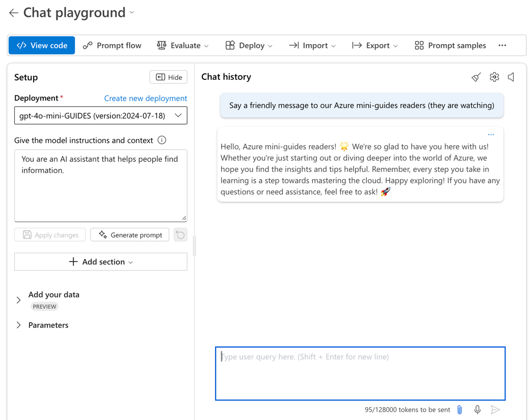Open the Evaluate menu
This screenshot has width=529, height=420.
coord(183,46)
